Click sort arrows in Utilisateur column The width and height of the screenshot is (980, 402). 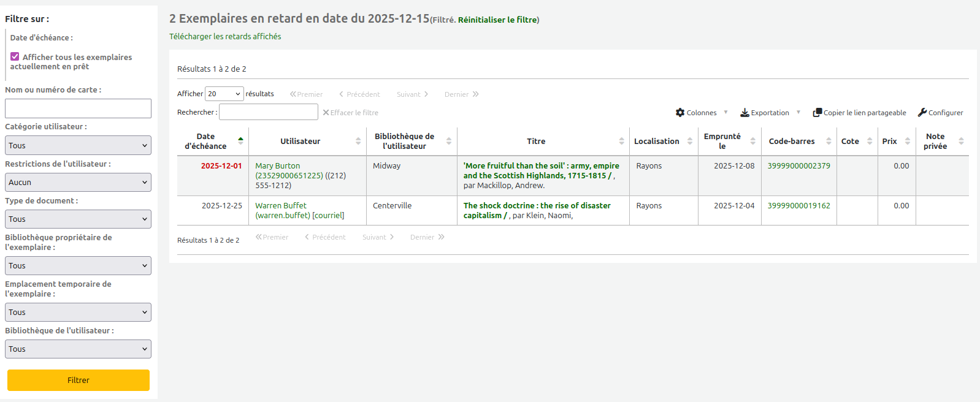(x=358, y=141)
